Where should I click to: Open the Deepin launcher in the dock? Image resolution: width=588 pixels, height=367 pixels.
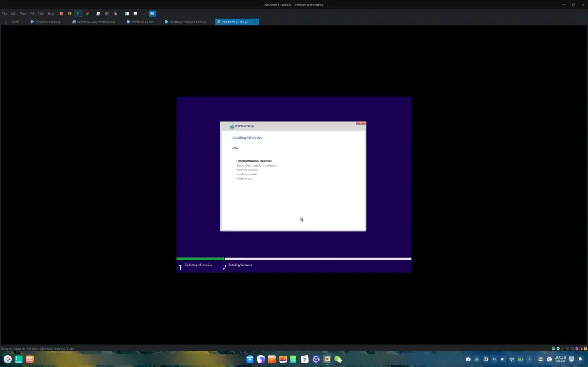8,359
